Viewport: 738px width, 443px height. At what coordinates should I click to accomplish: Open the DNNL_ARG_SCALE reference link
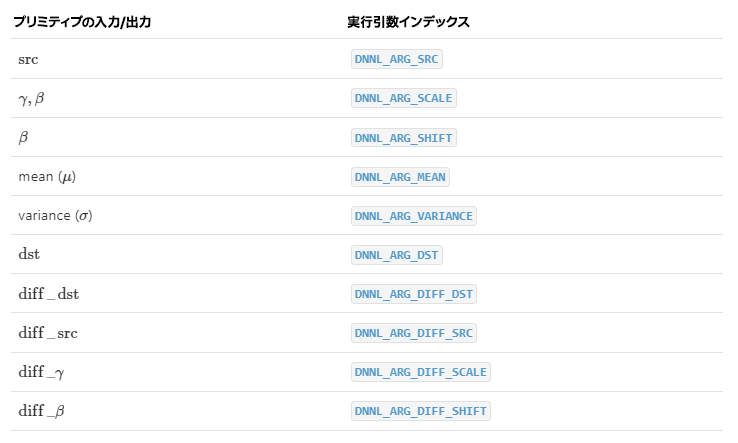coord(404,98)
